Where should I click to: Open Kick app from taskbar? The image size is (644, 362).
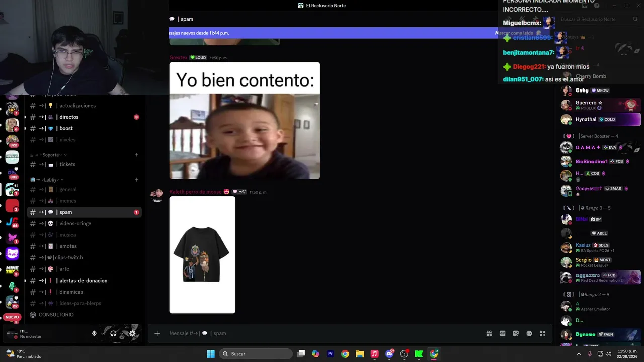[419, 354]
